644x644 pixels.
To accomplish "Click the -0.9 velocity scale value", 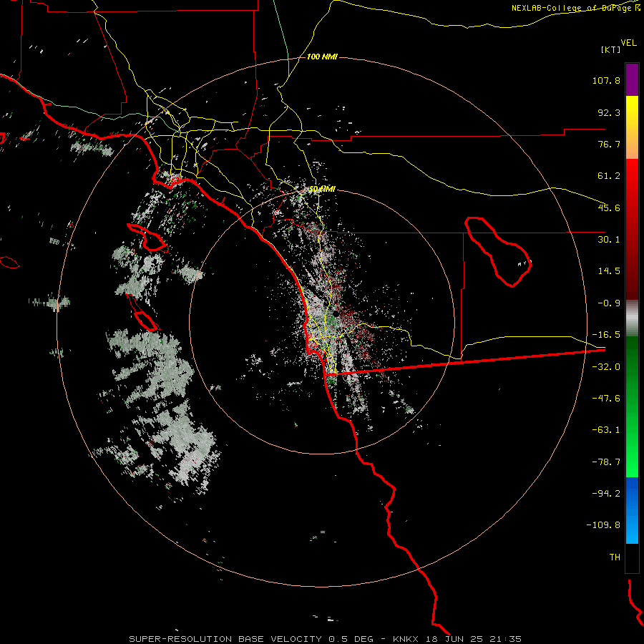I will point(609,303).
